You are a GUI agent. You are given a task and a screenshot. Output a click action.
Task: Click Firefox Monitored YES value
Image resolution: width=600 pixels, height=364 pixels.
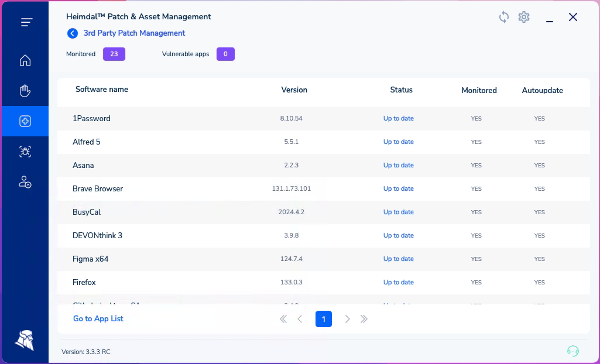tap(476, 282)
